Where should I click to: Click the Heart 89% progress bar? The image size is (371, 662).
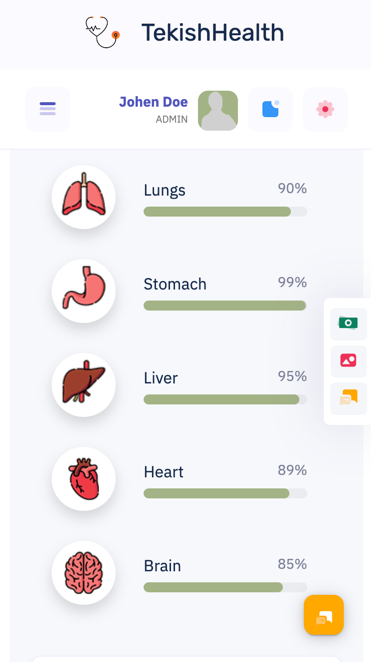[x=225, y=493]
